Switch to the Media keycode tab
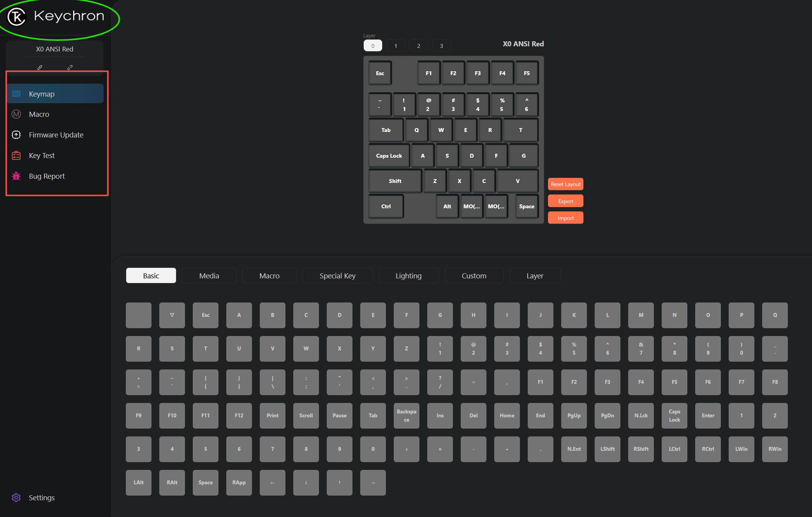 (x=209, y=276)
